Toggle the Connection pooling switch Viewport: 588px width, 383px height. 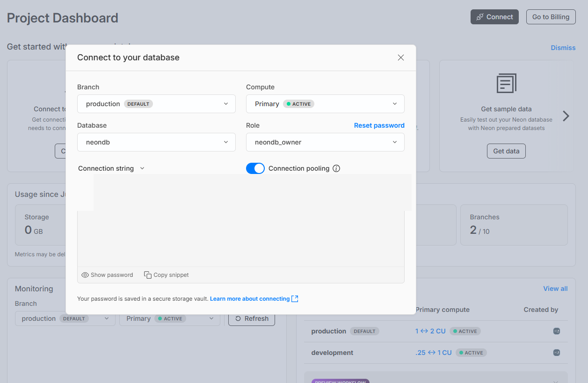255,168
